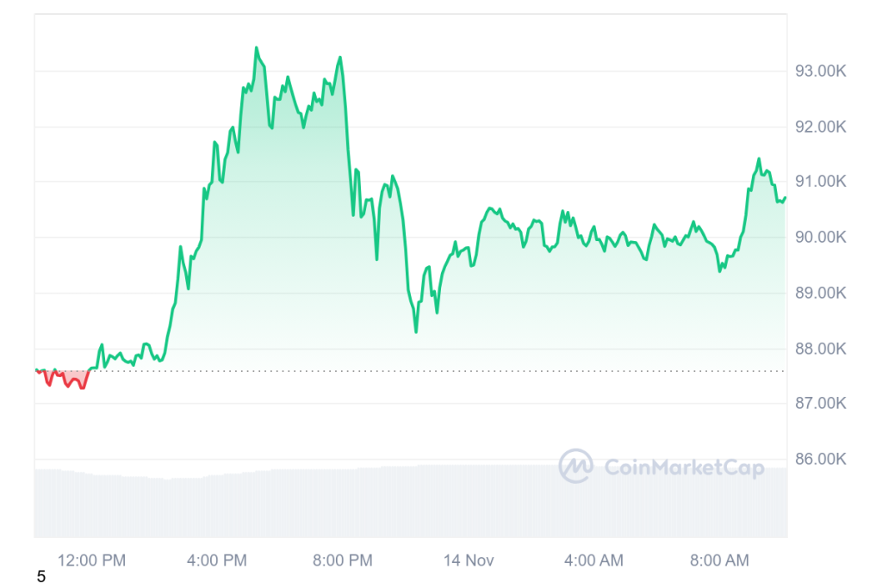Click the 92.00K price axis label

(x=822, y=127)
